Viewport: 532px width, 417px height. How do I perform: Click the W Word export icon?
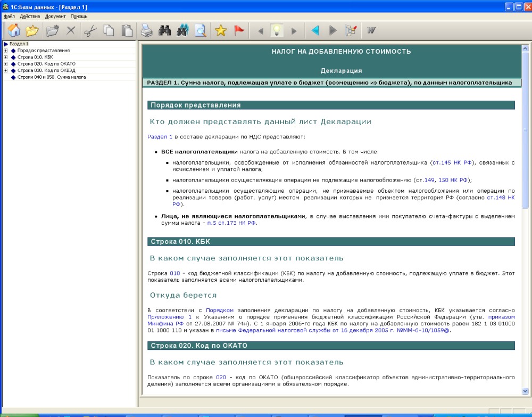pyautogui.click(x=371, y=31)
